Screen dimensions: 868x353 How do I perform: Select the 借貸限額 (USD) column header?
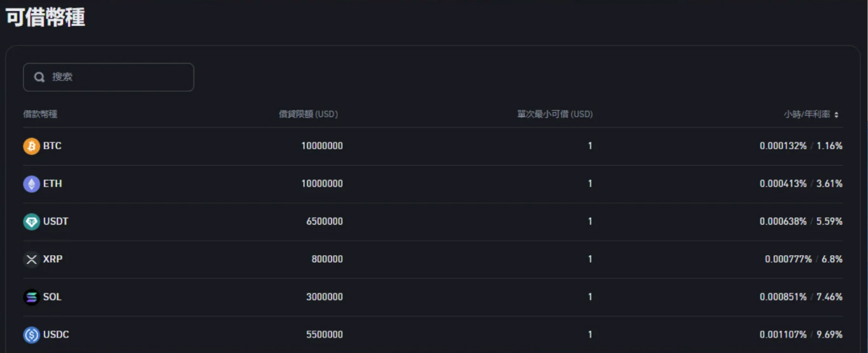coord(308,114)
